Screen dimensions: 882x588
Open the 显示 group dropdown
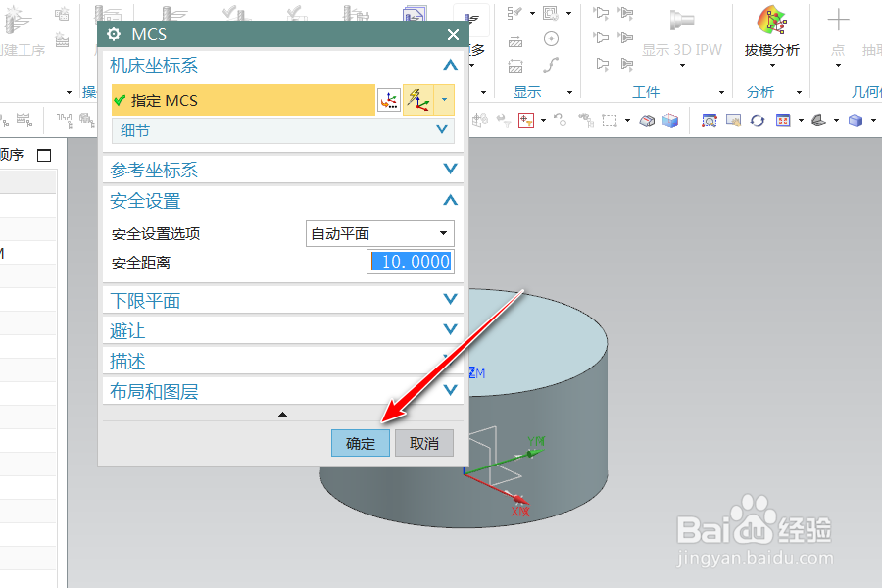pos(569,92)
